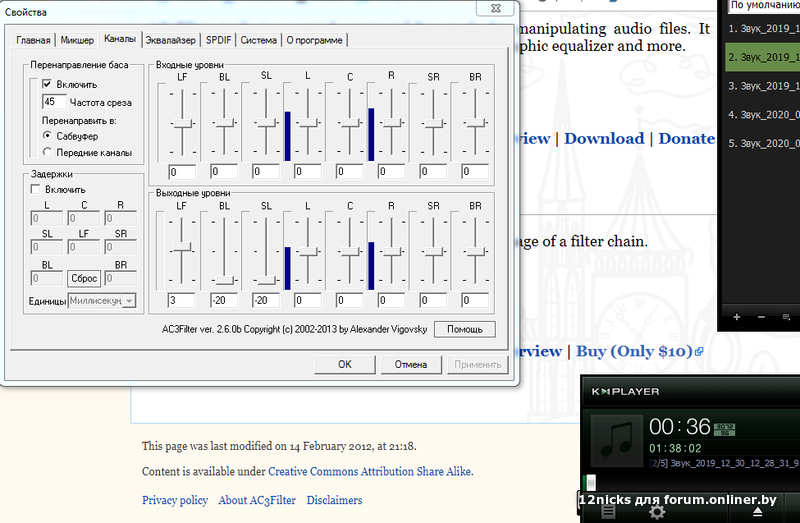800x523 pixels.
Task: Follow the Download link on webpage
Action: click(604, 138)
